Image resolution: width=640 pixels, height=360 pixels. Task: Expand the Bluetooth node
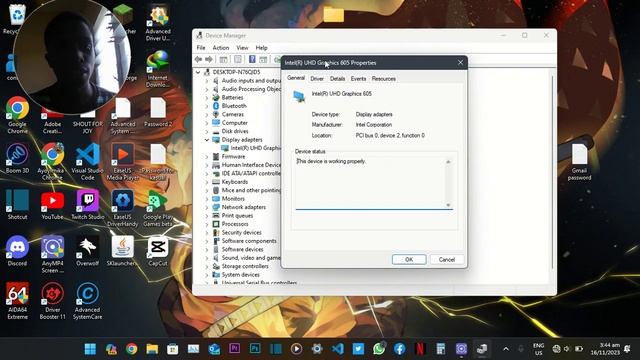point(207,106)
